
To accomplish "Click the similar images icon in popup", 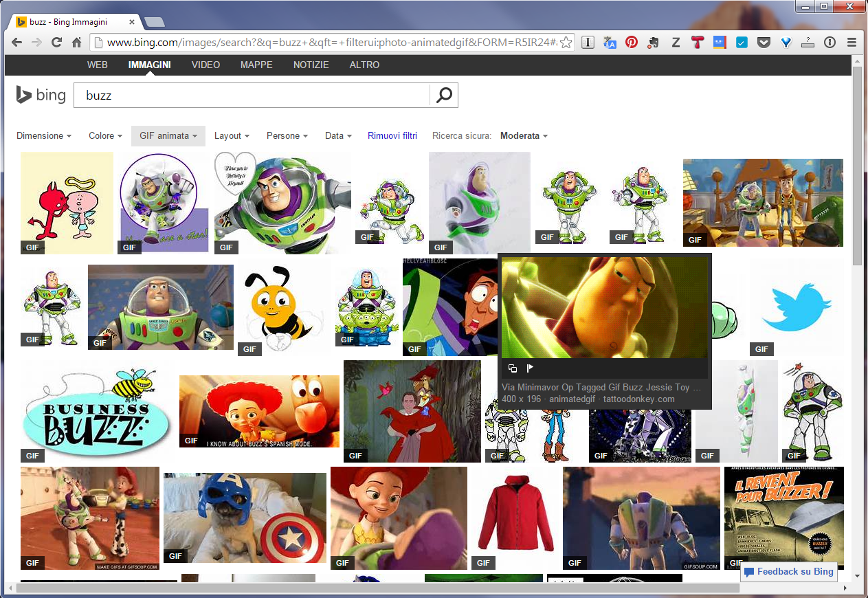I will (512, 368).
